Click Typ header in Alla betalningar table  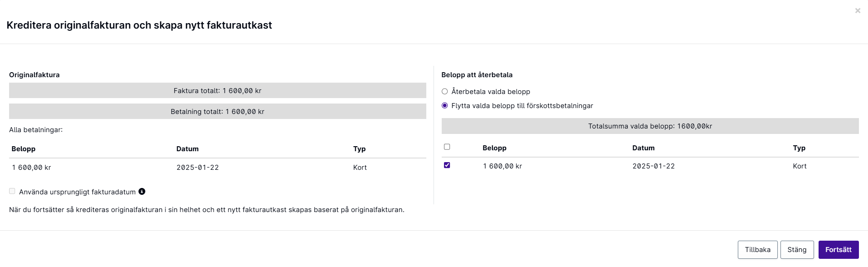coord(359,149)
